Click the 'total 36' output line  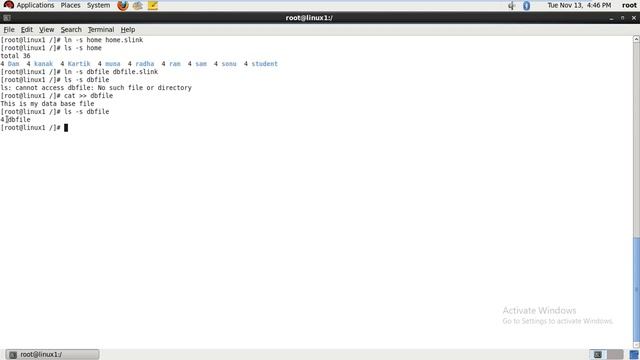coord(16,56)
